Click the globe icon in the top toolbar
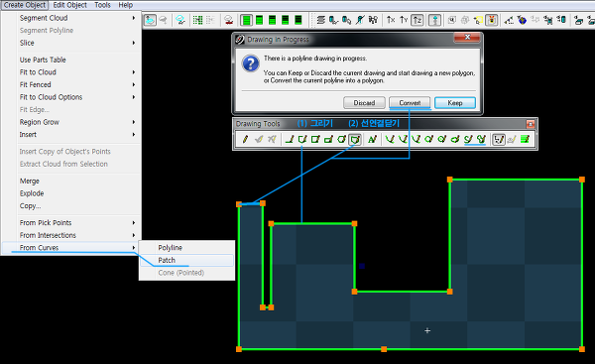This screenshot has height=364, width=595. pyautogui.click(x=523, y=20)
